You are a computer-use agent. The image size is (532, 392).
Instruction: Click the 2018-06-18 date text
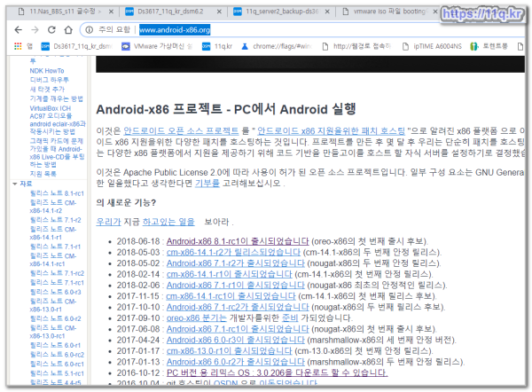point(138,241)
